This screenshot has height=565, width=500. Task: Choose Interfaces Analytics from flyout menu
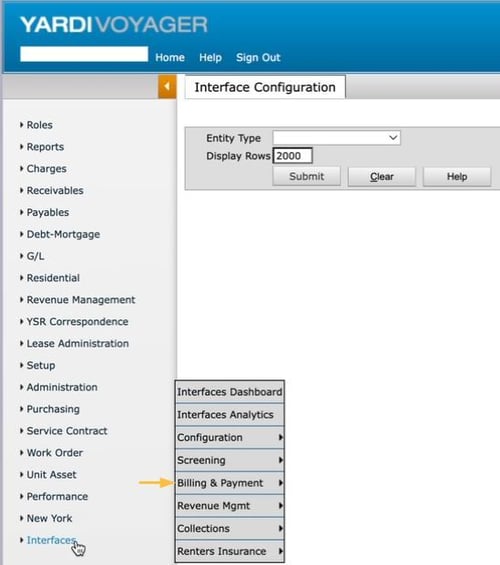[229, 415]
